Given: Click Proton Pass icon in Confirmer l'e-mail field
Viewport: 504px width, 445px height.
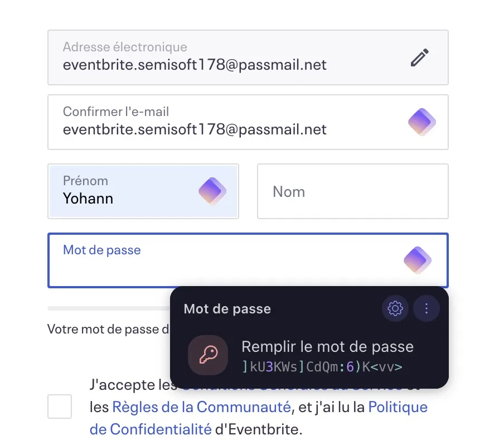Looking at the screenshot, I should pos(422,122).
